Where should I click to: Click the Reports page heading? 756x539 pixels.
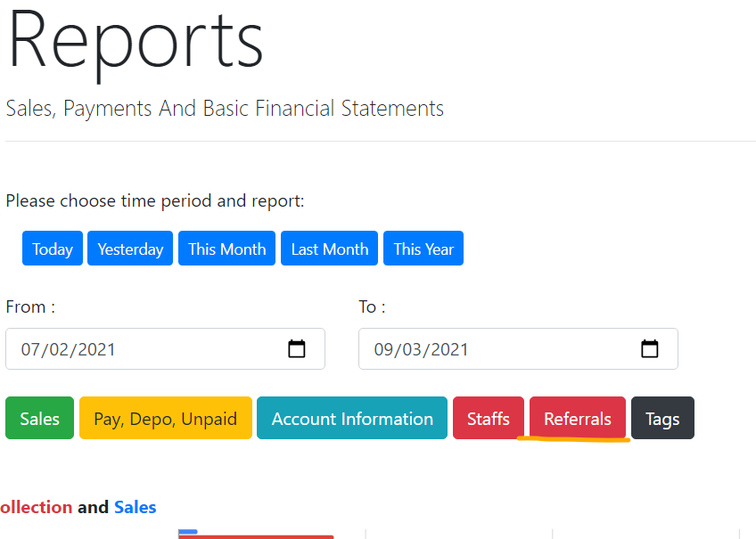click(136, 42)
